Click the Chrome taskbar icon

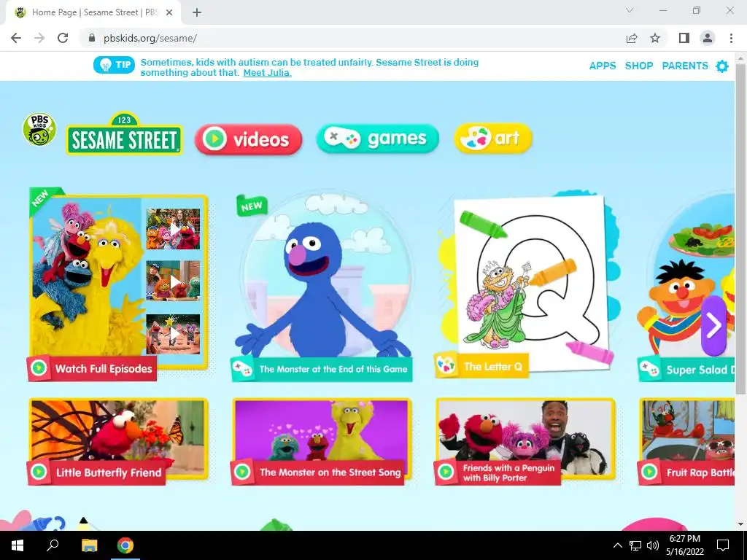click(x=125, y=545)
